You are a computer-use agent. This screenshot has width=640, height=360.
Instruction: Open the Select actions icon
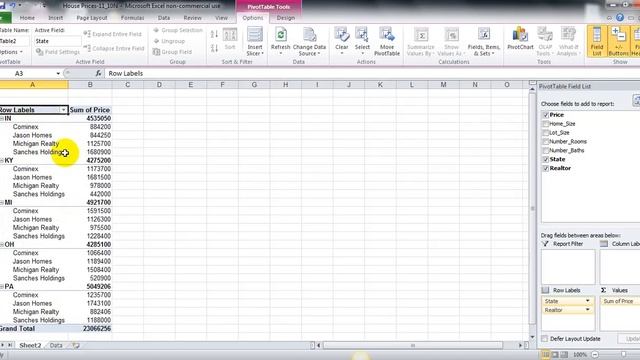[362, 40]
